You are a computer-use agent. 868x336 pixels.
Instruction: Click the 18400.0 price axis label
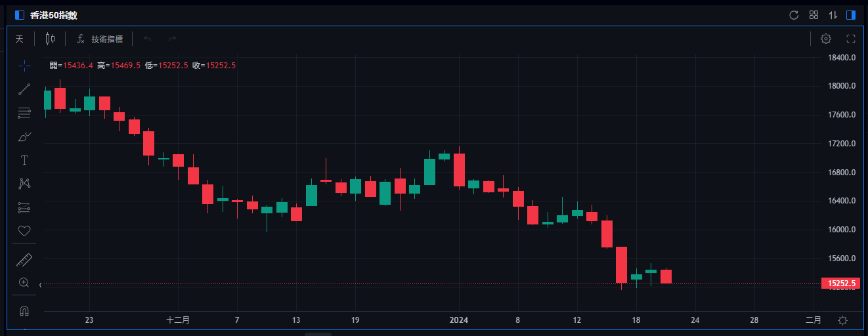pyautogui.click(x=841, y=58)
